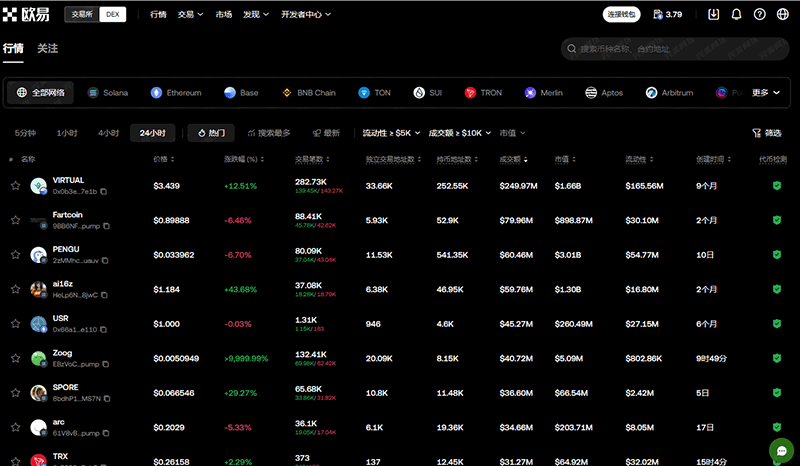Viewport: 800px width, 466px height.
Task: Click the ai16z token avatar
Action: pyautogui.click(x=39, y=289)
